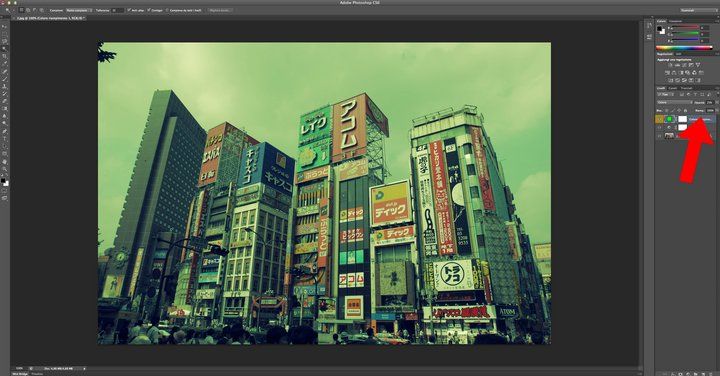Click the blue B color slider

coord(685,39)
